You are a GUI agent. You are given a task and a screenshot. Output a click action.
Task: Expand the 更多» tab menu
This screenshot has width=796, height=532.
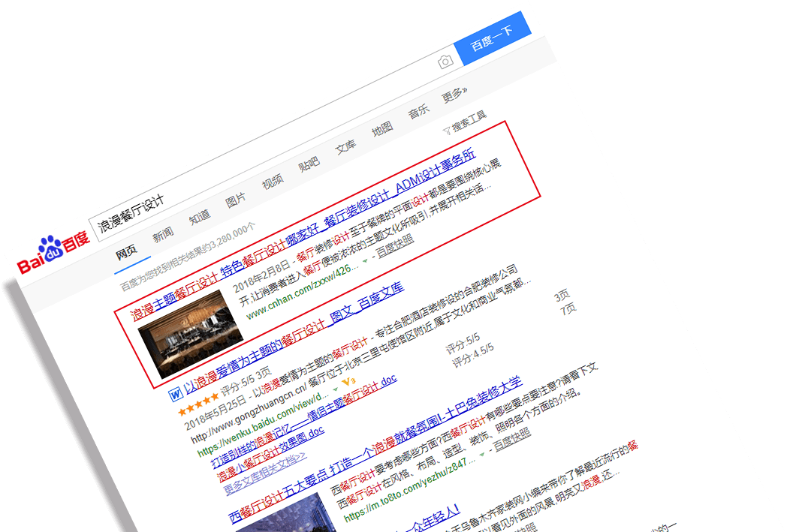coord(454,95)
